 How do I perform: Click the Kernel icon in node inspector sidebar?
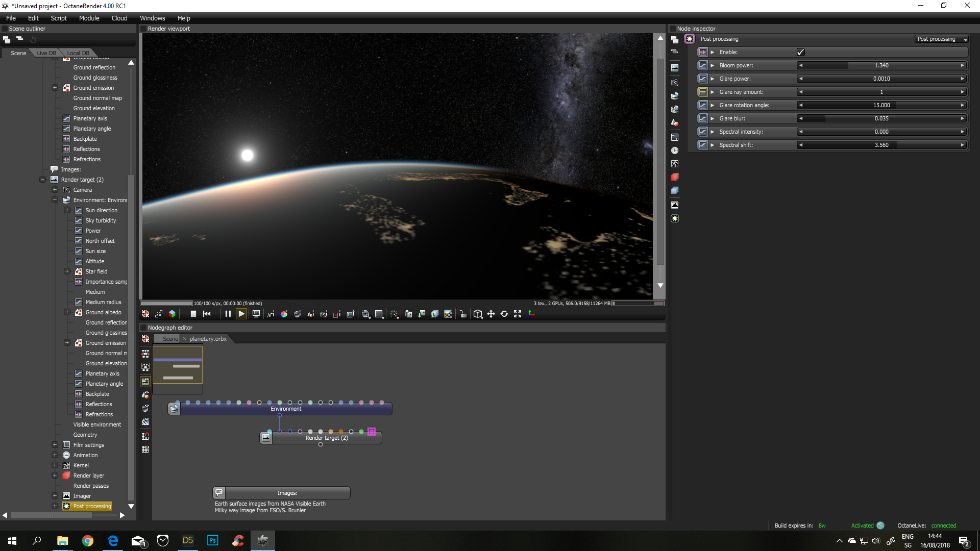pyautogui.click(x=675, y=164)
